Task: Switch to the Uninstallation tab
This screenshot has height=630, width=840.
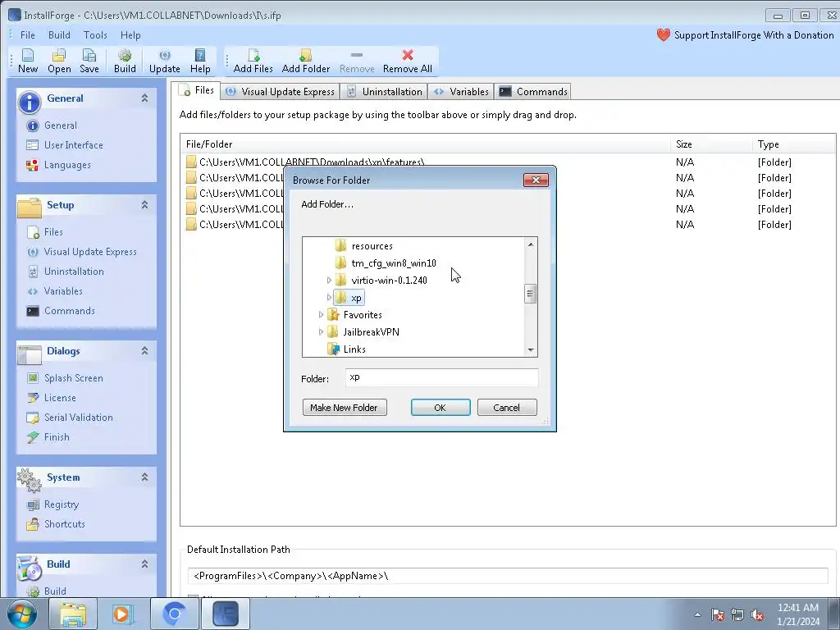Action: pos(384,92)
